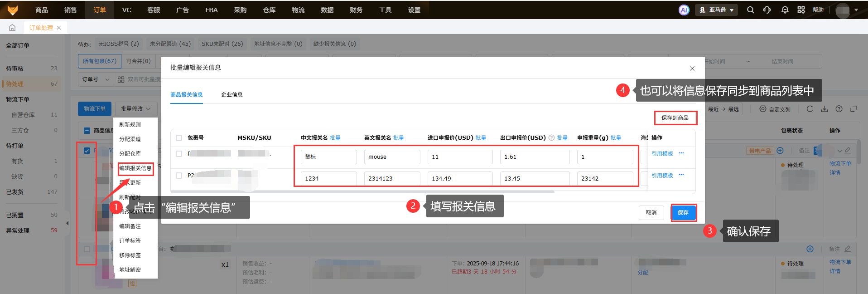The height and width of the screenshot is (294, 868).
Task: Uncheck the first order's checkbox
Action: [87, 151]
